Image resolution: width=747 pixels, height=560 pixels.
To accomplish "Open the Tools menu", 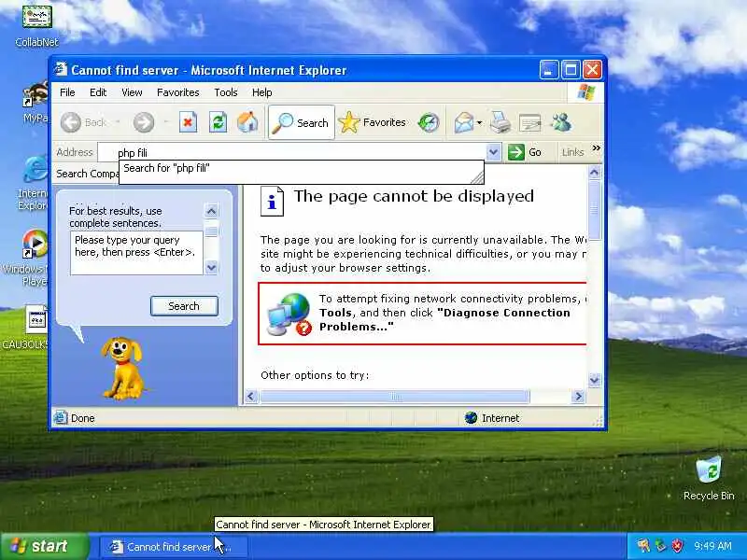I will (225, 92).
